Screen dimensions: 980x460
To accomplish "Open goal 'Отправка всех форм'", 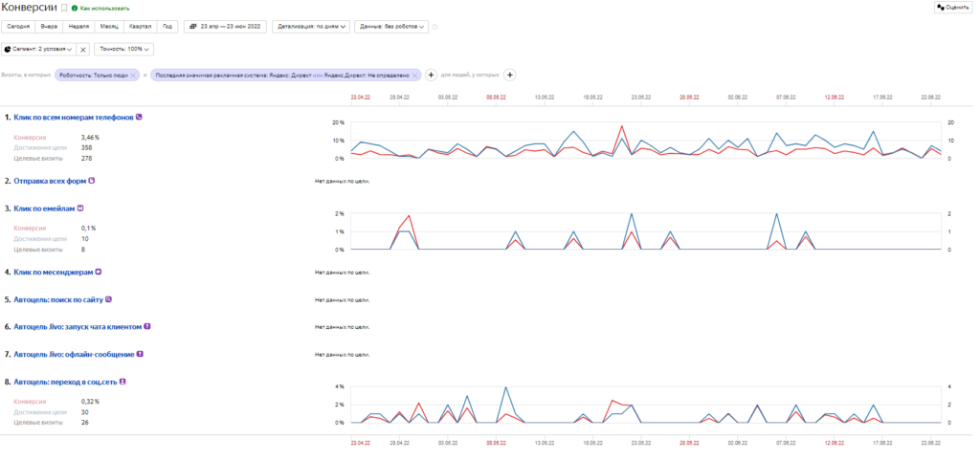I will click(x=51, y=181).
